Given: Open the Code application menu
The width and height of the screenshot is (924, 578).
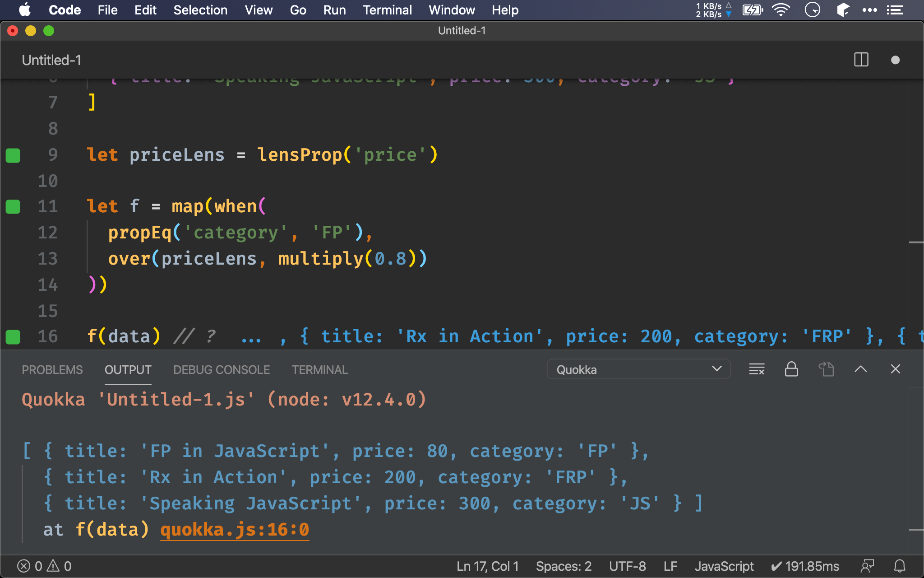Looking at the screenshot, I should pos(65,10).
